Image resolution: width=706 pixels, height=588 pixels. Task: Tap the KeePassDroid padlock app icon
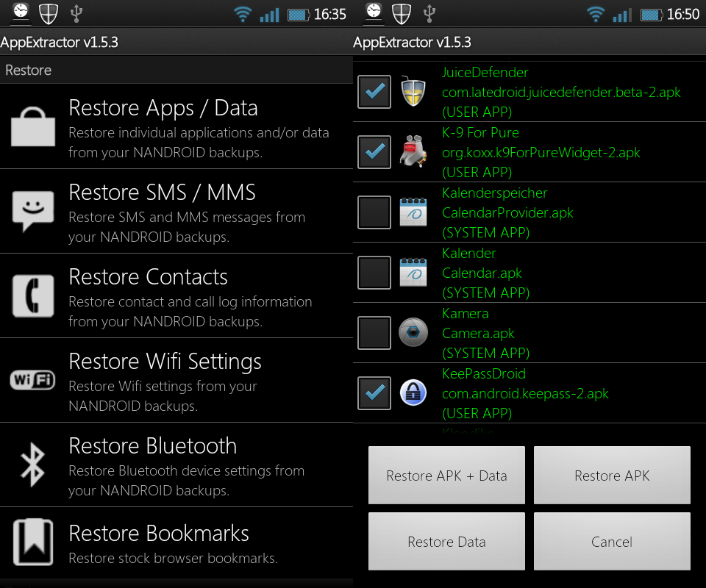pyautogui.click(x=413, y=393)
